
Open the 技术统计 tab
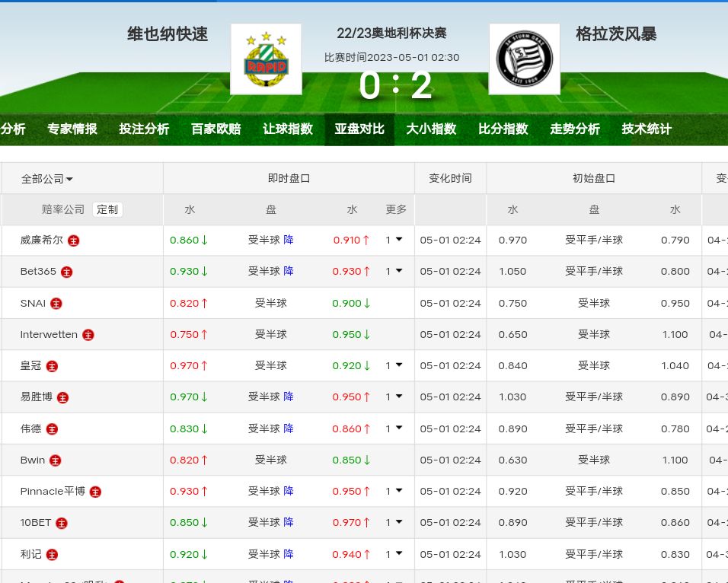coord(647,129)
